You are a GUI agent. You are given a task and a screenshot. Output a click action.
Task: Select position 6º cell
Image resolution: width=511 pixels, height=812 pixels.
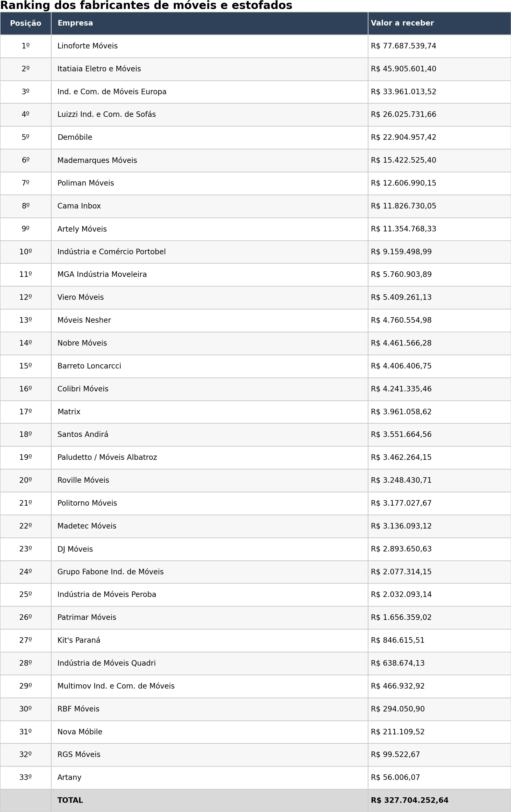click(x=26, y=161)
